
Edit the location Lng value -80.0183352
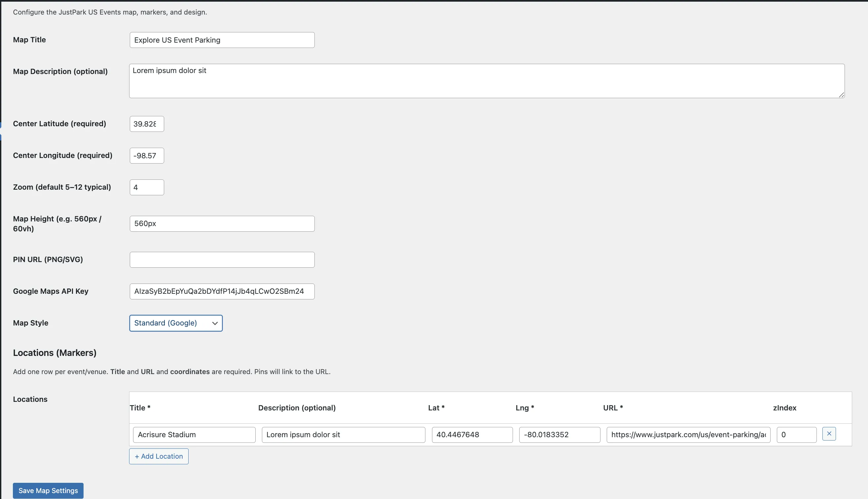point(559,434)
